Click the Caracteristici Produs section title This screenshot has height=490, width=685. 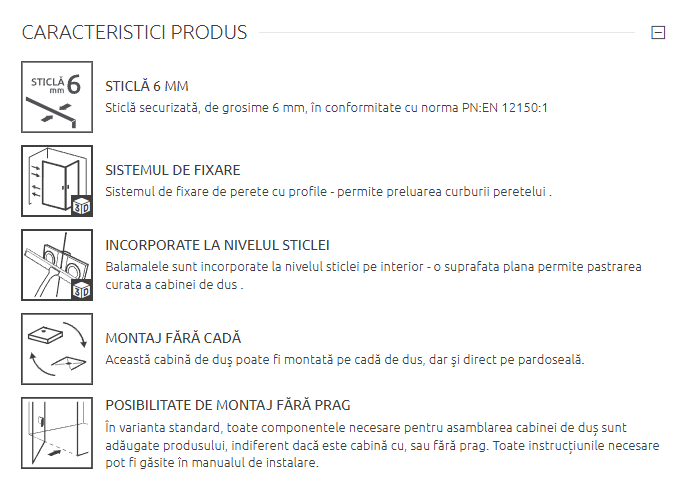[x=134, y=33]
